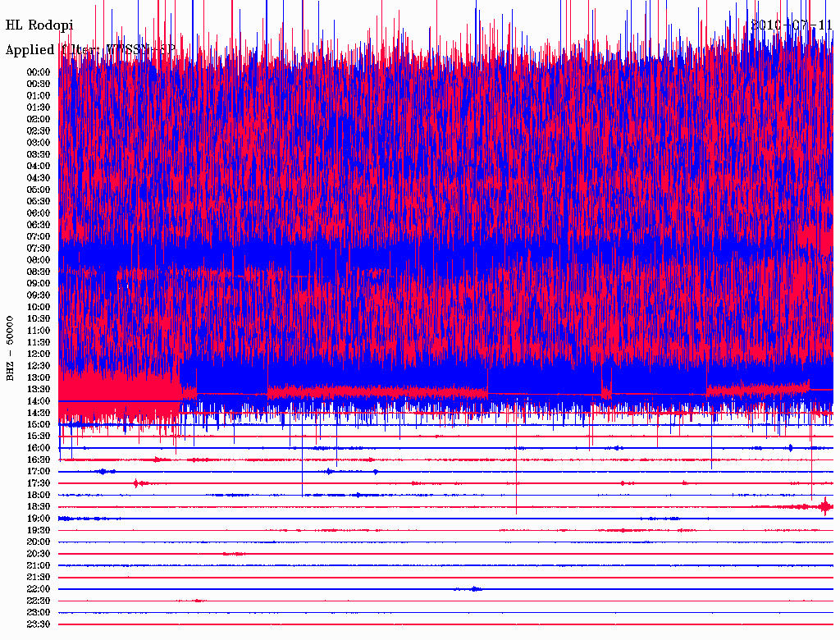
Task: Click the Applied filter WWSSN-SP label
Action: (90, 50)
